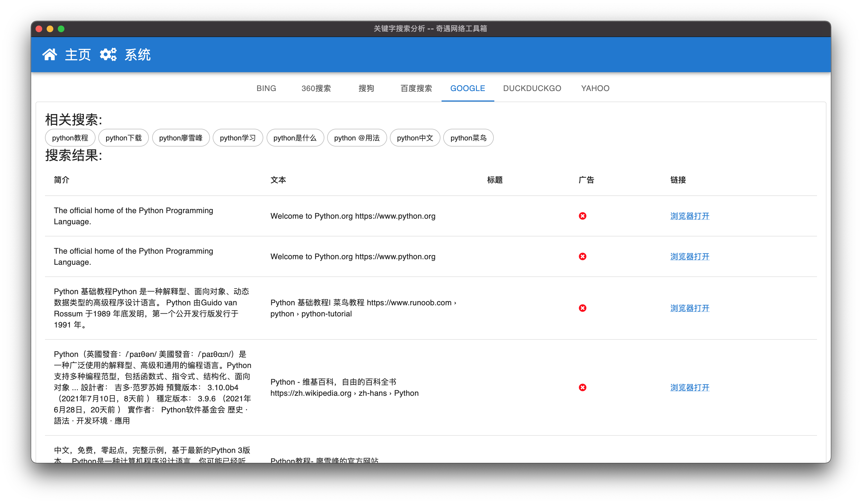Click red ad-status icon in second Python.org row
Viewport: 862px width, 504px height.
point(582,256)
